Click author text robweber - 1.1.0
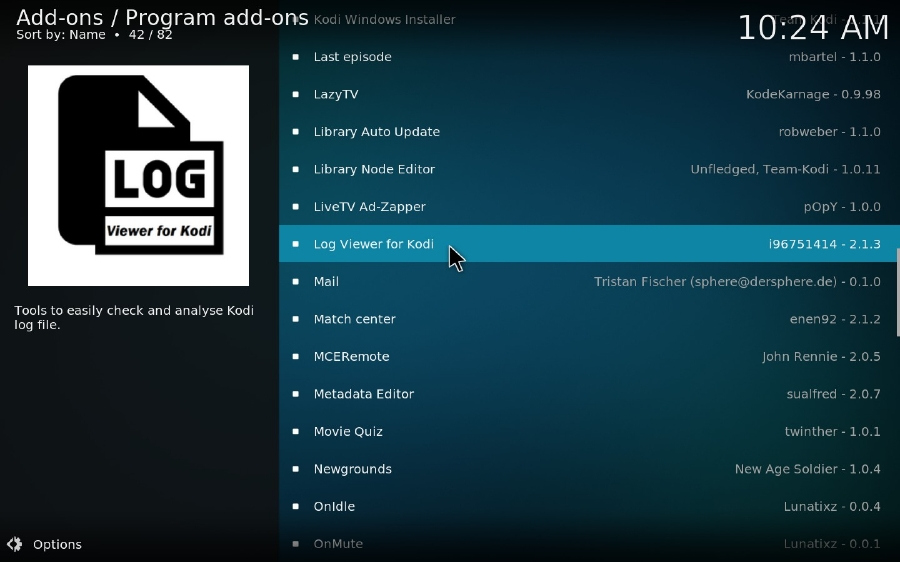This screenshot has width=900, height=562. (x=829, y=131)
